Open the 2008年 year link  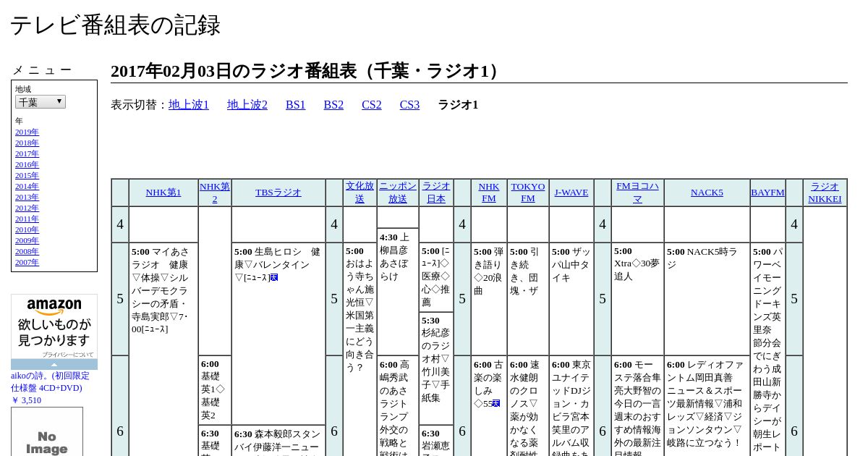[x=27, y=251]
